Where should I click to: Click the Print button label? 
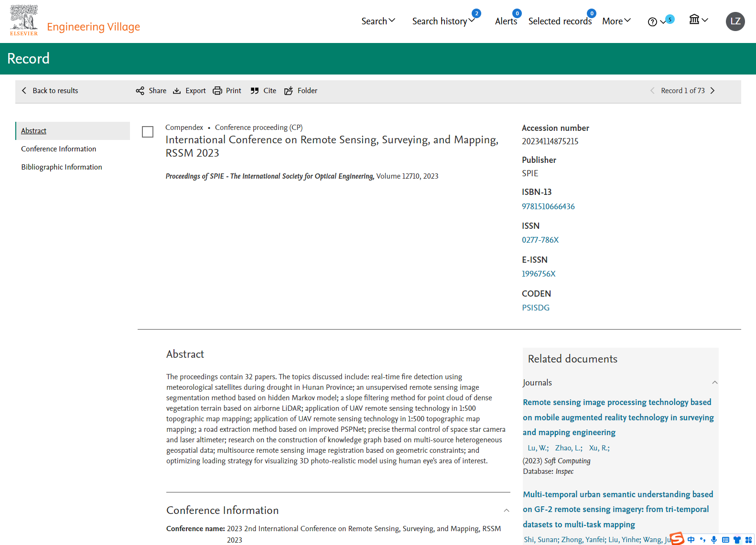(x=233, y=91)
